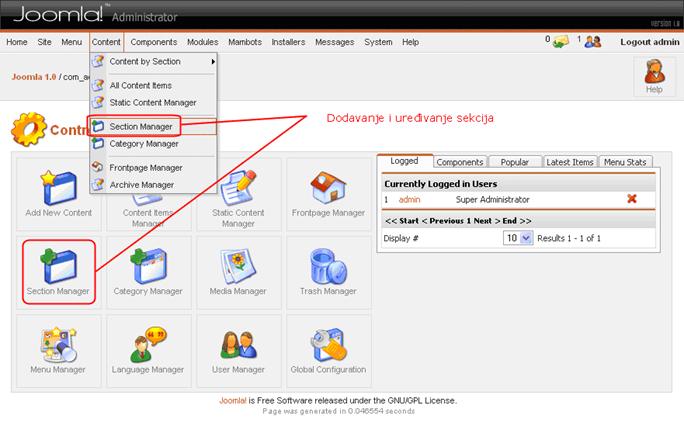Switch to the Logged tab
This screenshot has height=426, width=684.
(x=405, y=161)
